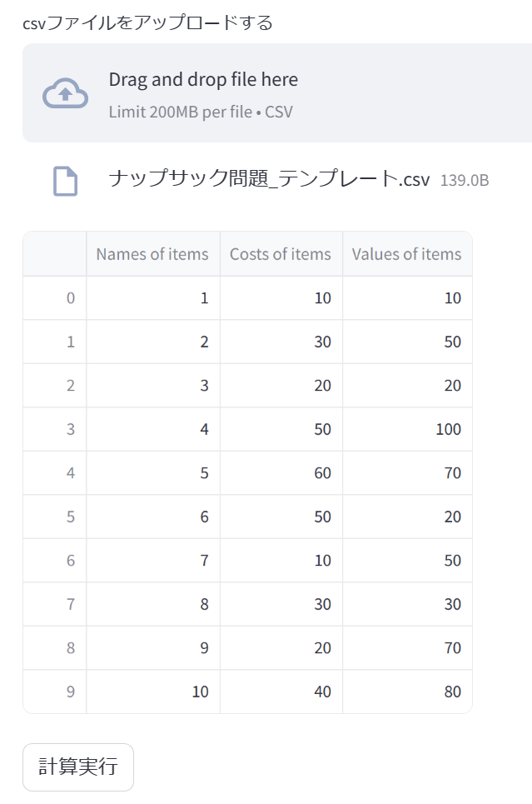This screenshot has width=532, height=804.
Task: Click the Drag and drop file here area
Action: [x=277, y=92]
